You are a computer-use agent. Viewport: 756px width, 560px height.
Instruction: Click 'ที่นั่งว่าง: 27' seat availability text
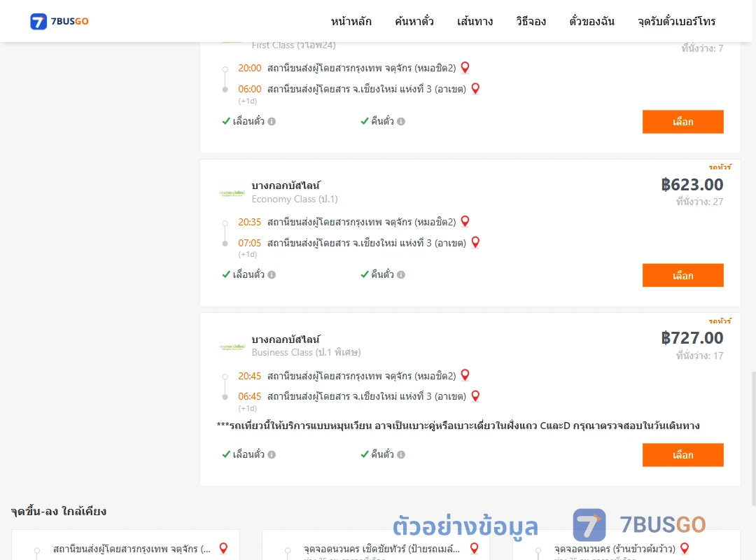click(x=699, y=202)
